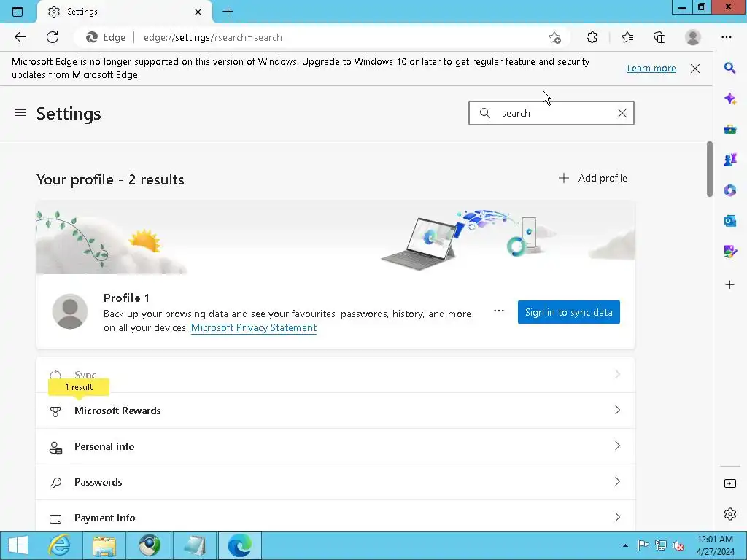Open Windows Start button
The width and height of the screenshot is (747, 560).
[18, 545]
